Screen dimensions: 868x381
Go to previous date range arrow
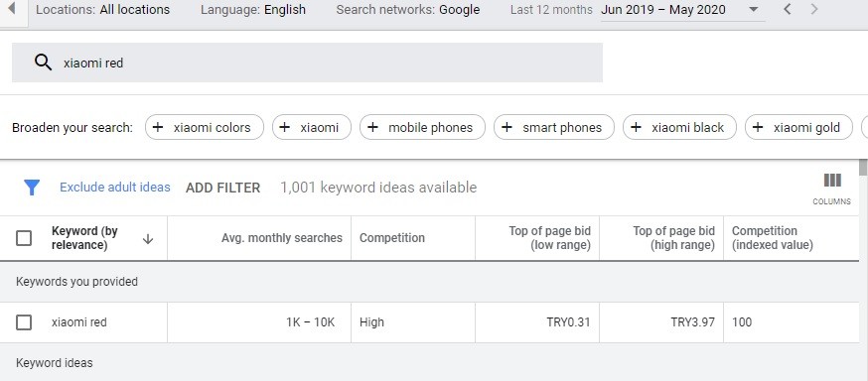[x=788, y=9]
